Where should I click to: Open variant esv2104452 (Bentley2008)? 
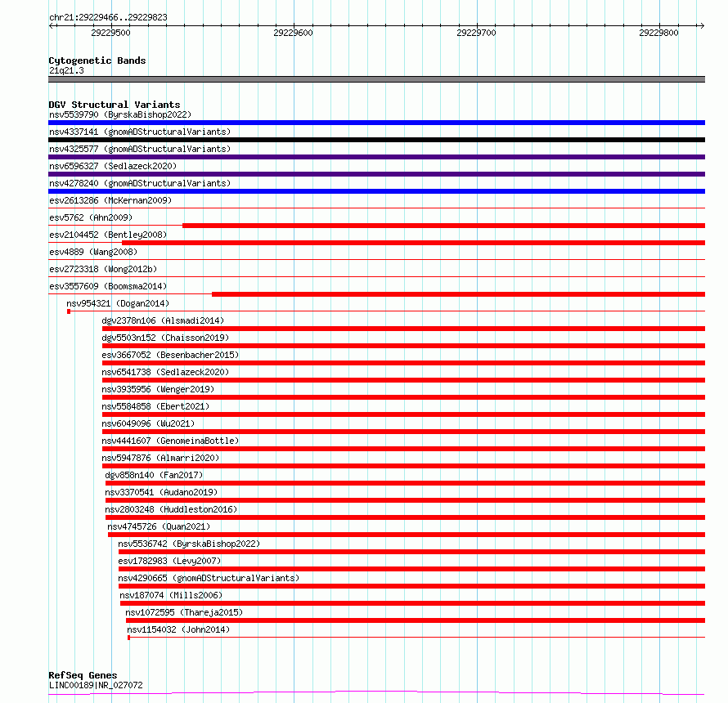[108, 235]
